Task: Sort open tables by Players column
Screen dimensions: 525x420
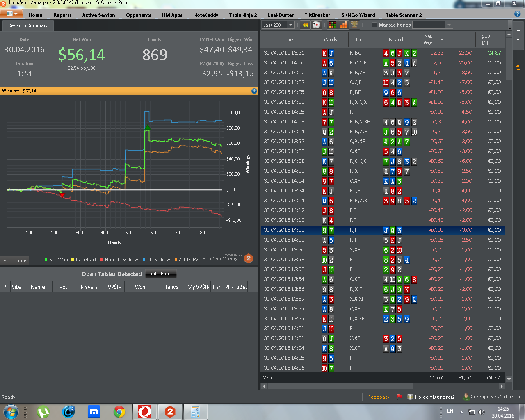Action: click(89, 287)
